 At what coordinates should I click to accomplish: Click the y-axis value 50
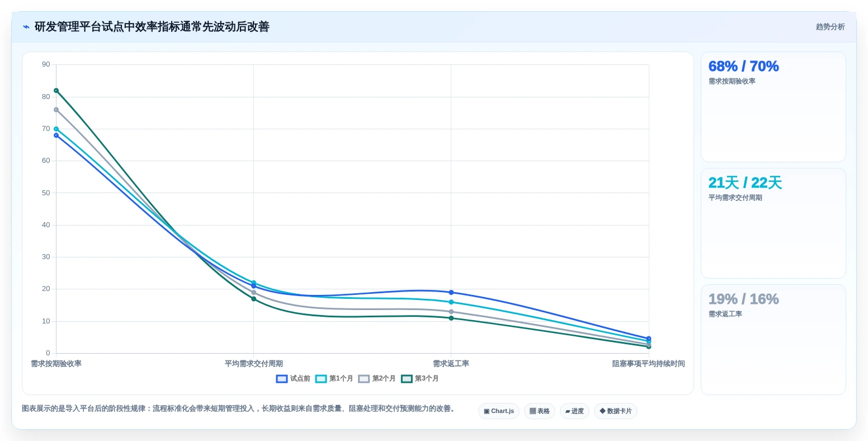pos(46,193)
